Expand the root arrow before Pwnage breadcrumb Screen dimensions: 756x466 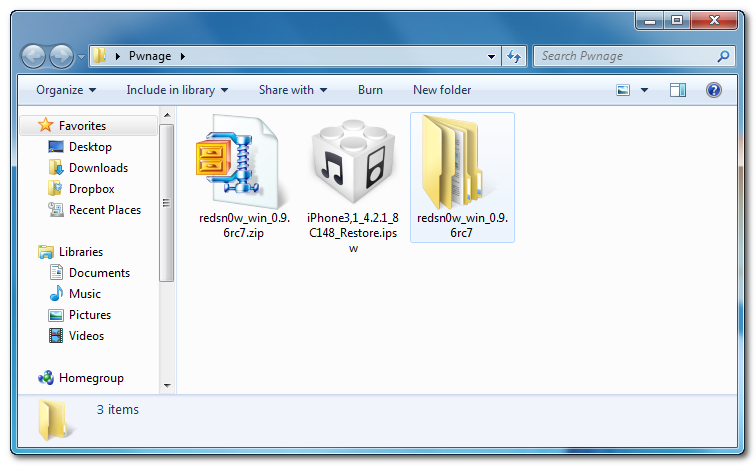(x=118, y=56)
